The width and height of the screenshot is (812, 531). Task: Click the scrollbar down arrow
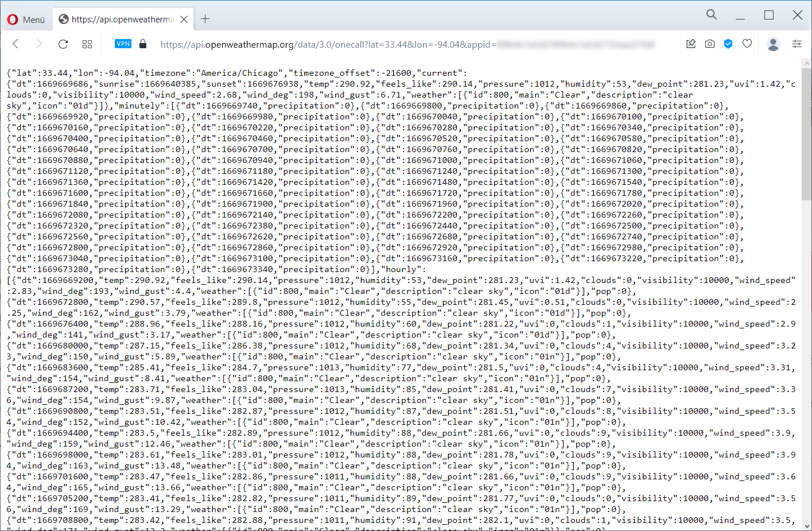click(x=807, y=526)
